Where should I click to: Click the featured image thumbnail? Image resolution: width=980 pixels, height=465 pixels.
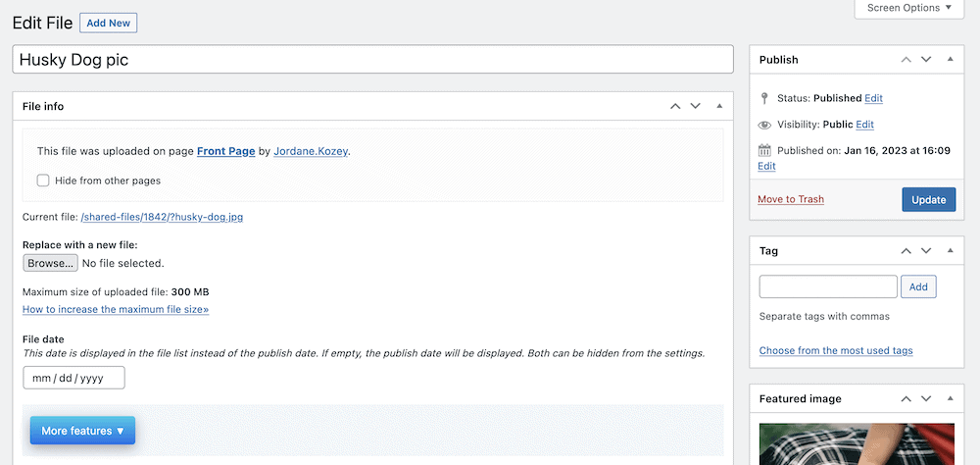tap(857, 444)
